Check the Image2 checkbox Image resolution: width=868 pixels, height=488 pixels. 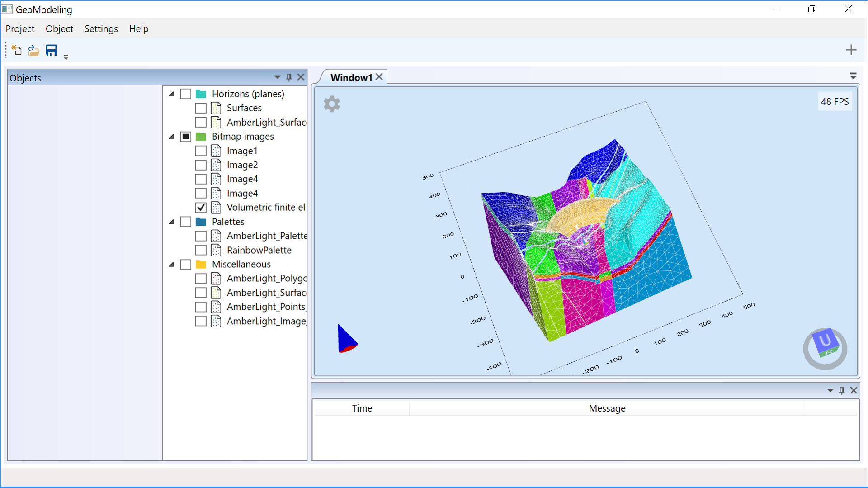point(201,165)
